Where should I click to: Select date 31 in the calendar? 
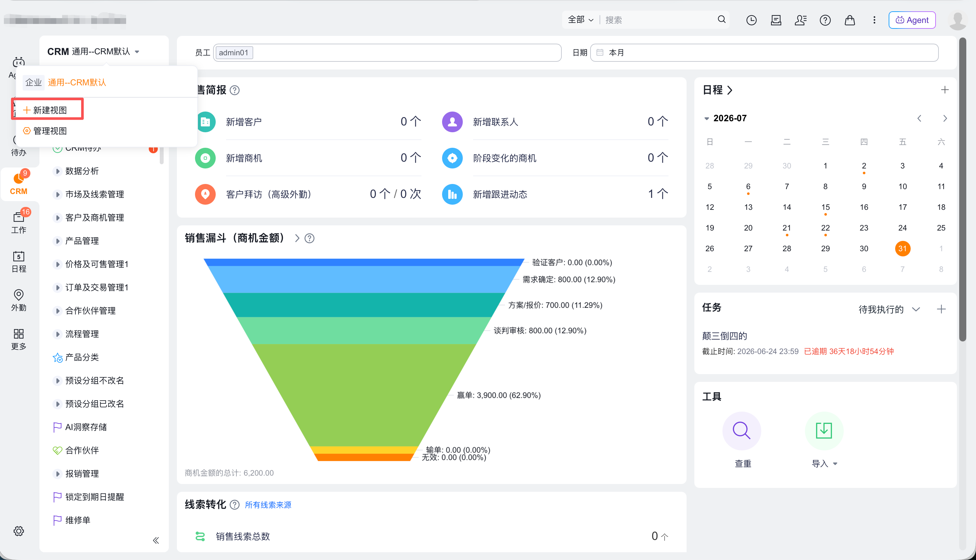tap(903, 248)
